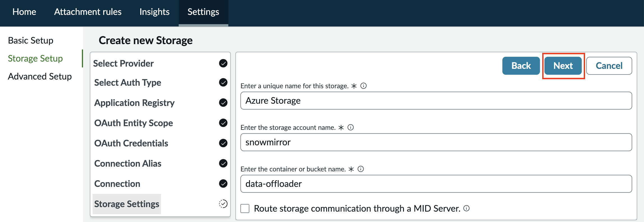Cancel storage creation
644x222 pixels.
coord(609,66)
